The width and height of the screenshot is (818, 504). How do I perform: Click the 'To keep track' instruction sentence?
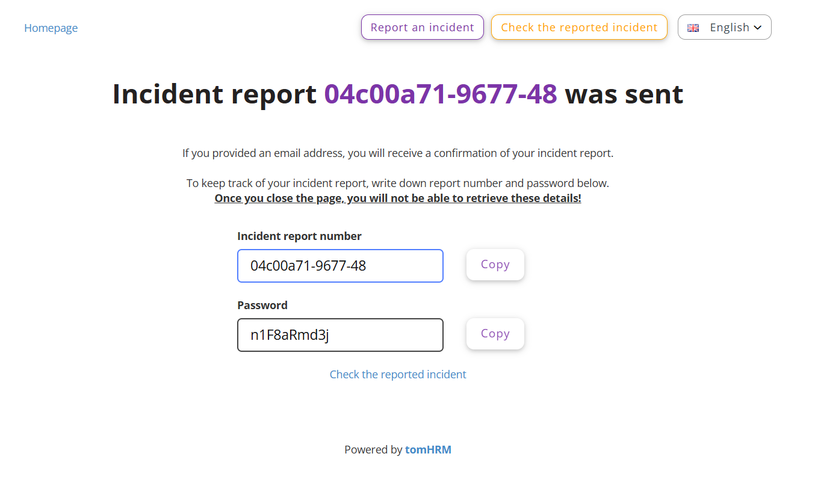coord(398,183)
